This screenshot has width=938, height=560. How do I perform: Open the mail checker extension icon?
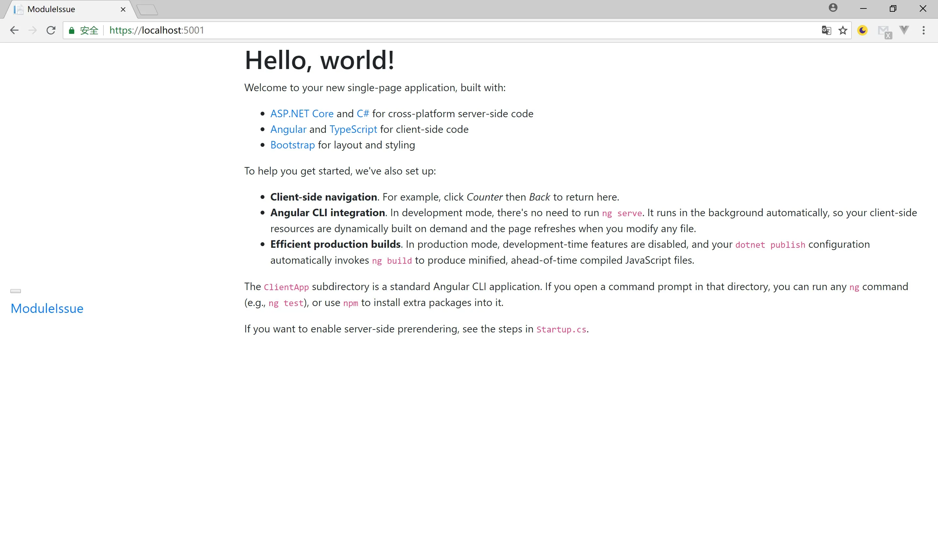tap(884, 31)
